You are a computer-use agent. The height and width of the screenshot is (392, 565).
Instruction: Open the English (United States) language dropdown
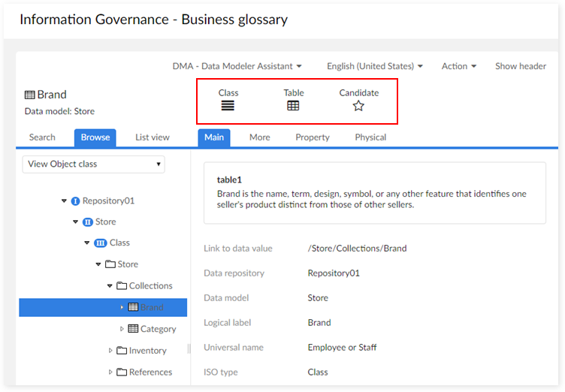(374, 66)
